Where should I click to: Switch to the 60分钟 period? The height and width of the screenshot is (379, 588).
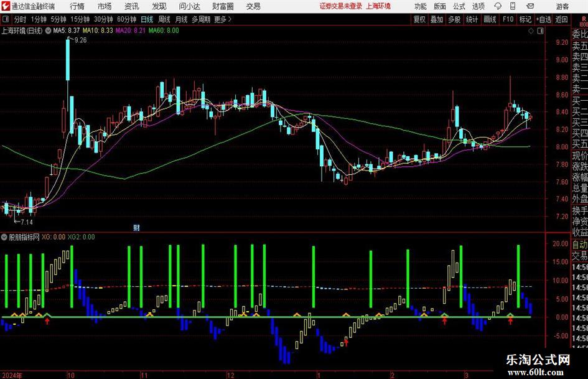pyautogui.click(x=127, y=19)
